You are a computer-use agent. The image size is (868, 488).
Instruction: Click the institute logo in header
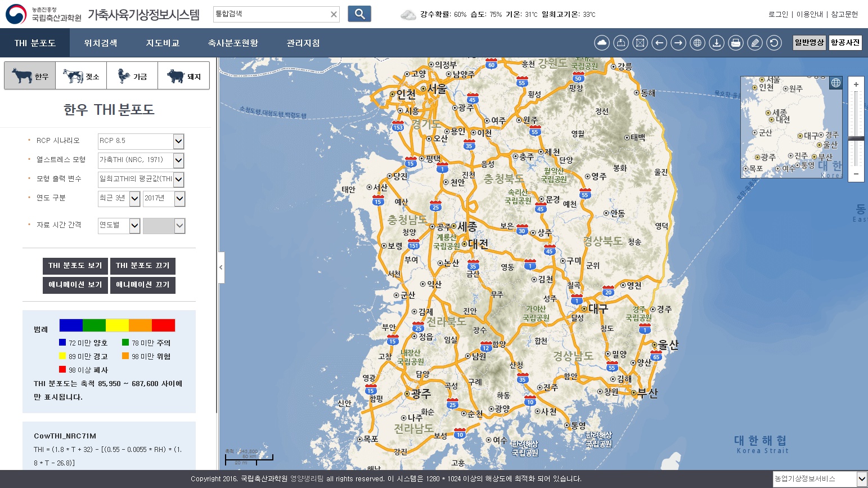(43, 14)
